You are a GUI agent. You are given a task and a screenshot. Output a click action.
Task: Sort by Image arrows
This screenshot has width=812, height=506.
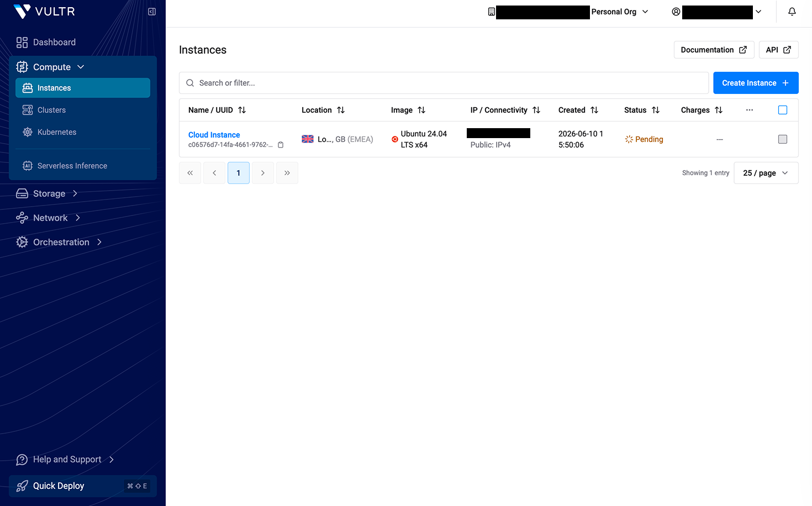[421, 110]
